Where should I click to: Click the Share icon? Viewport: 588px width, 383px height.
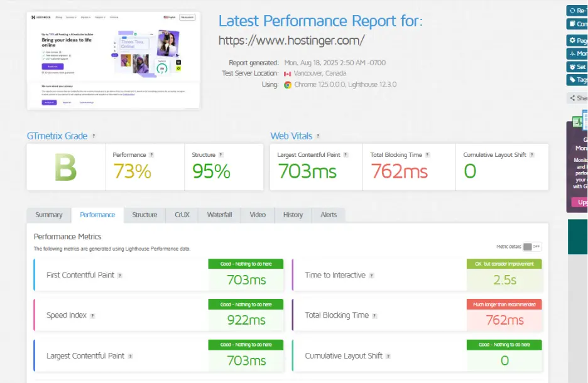click(x=572, y=98)
